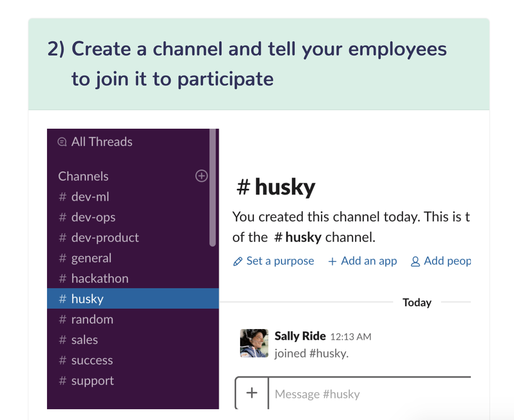Click the person icon to add people
The height and width of the screenshot is (420, 514).
(x=415, y=261)
